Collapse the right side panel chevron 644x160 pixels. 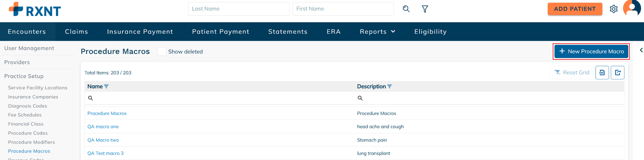point(641,50)
